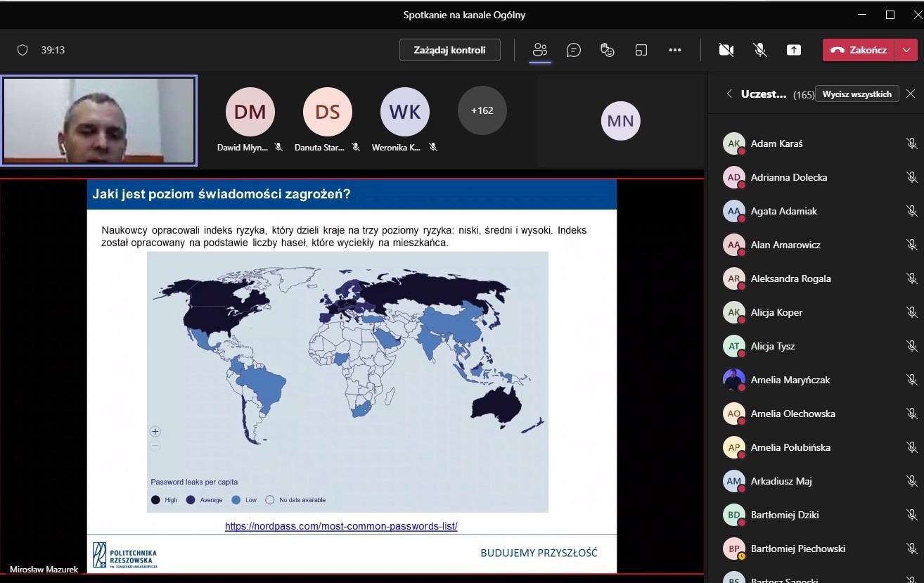
Task: Turn on the camera
Action: click(726, 50)
